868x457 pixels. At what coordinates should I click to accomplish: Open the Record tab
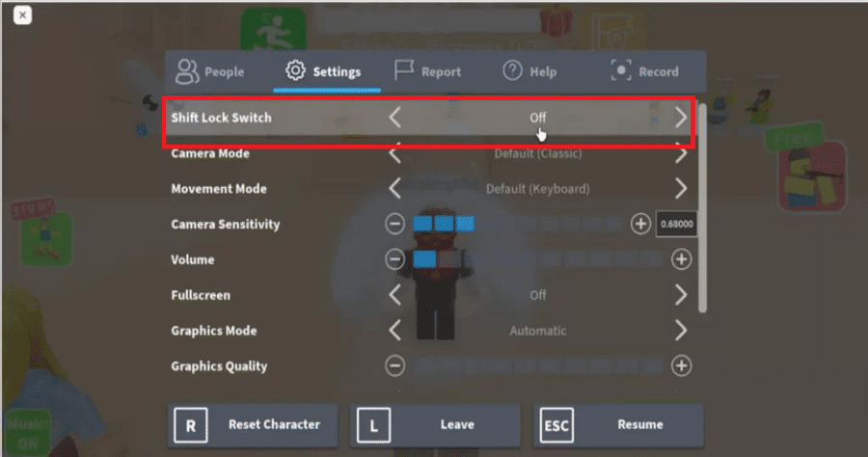click(x=645, y=71)
